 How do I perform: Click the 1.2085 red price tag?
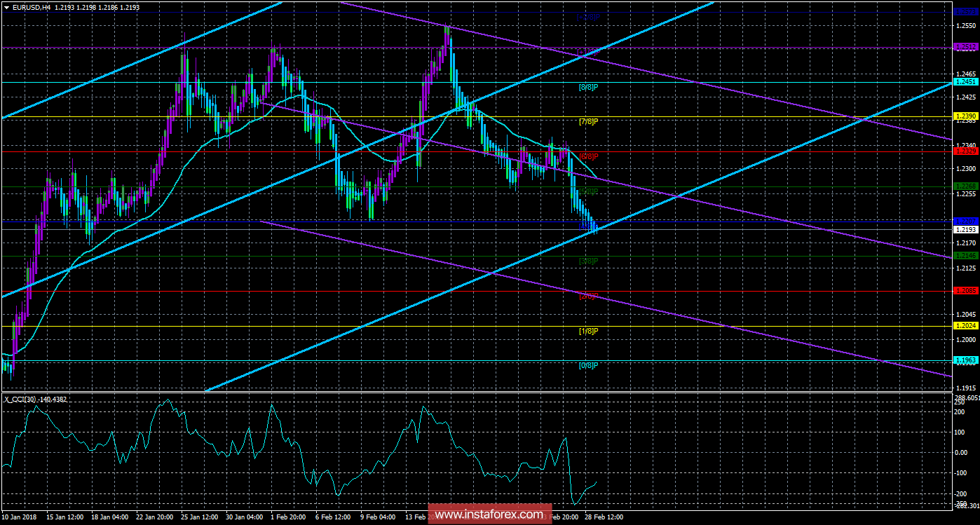tap(965, 290)
